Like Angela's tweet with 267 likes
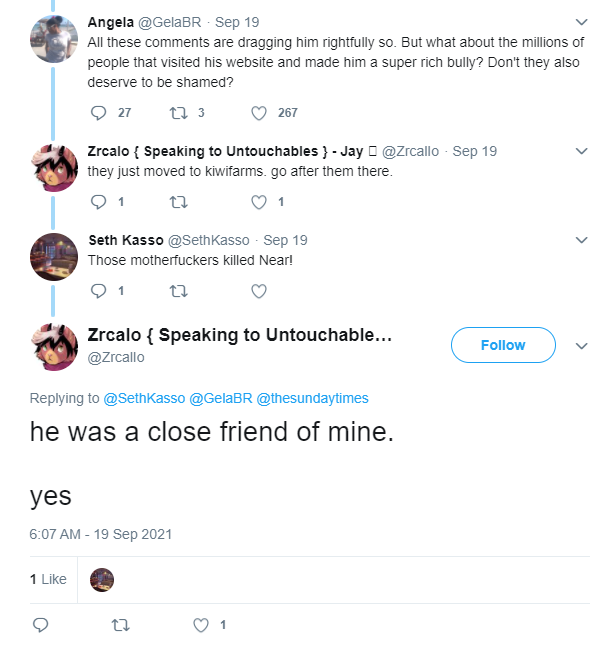 [259, 113]
